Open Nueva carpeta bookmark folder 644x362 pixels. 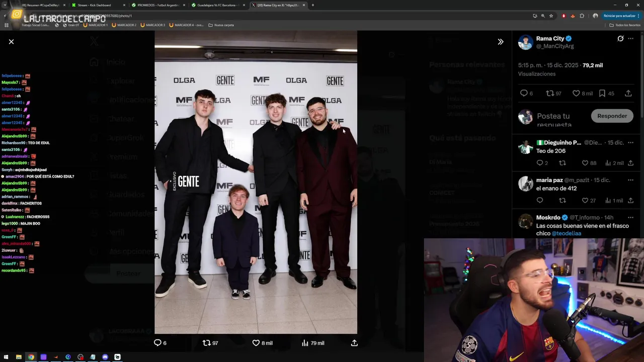(x=221, y=25)
